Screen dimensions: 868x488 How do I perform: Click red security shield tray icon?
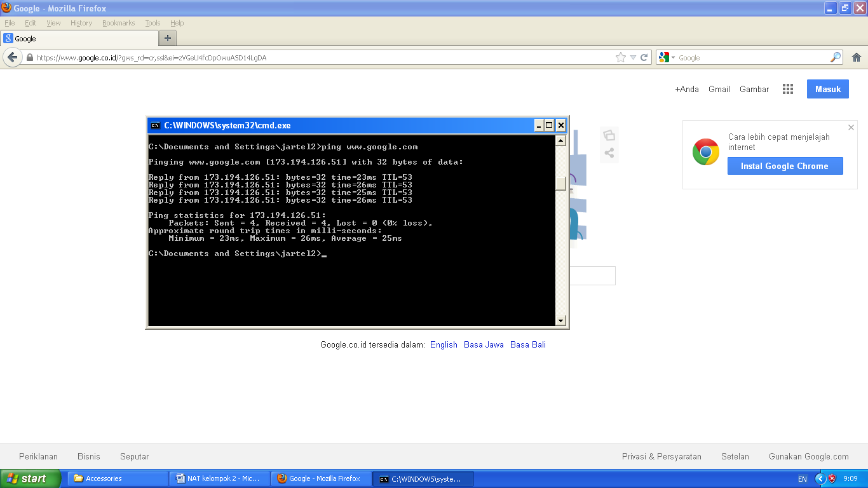[x=832, y=478]
